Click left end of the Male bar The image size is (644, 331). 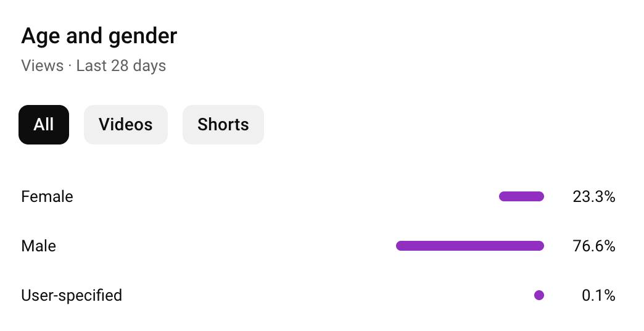coord(399,246)
